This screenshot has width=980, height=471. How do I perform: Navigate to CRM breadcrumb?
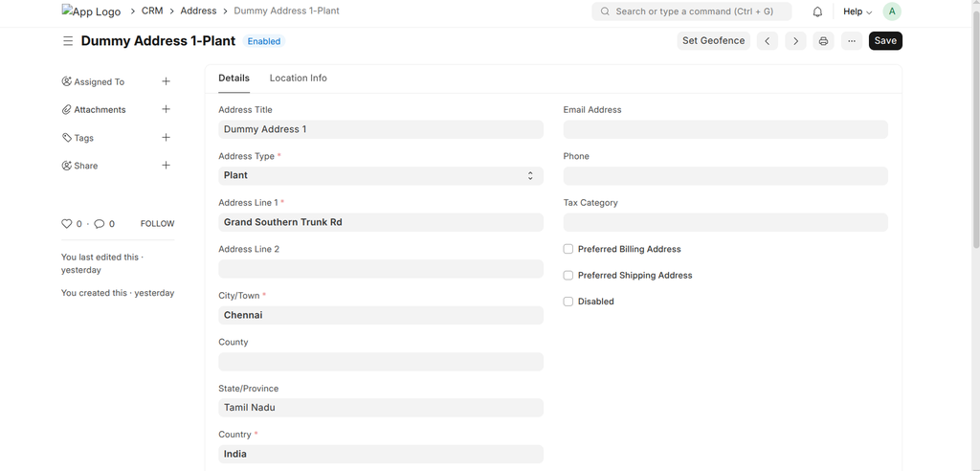[152, 11]
